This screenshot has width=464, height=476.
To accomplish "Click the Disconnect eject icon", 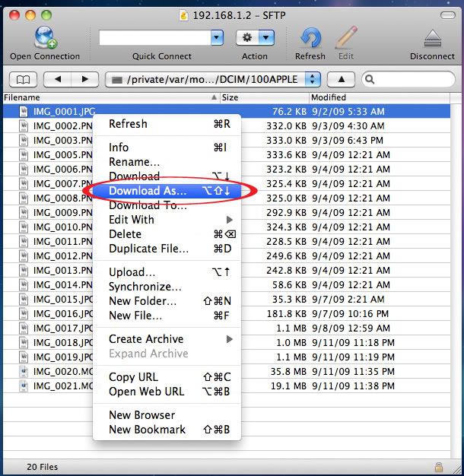I will (x=432, y=38).
